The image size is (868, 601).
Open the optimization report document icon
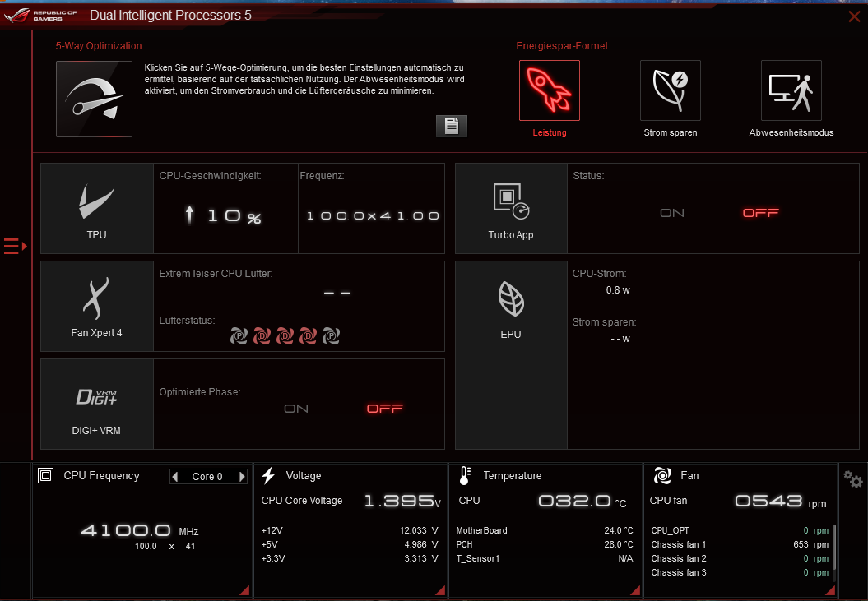(x=451, y=126)
